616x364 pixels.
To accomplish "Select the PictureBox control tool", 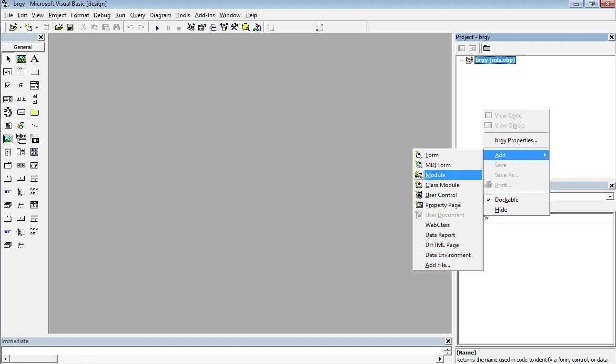I will tap(21, 59).
